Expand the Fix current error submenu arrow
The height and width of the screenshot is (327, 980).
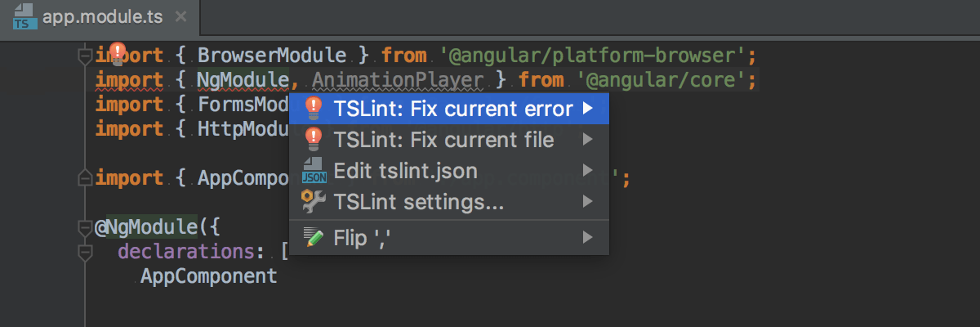tap(587, 109)
